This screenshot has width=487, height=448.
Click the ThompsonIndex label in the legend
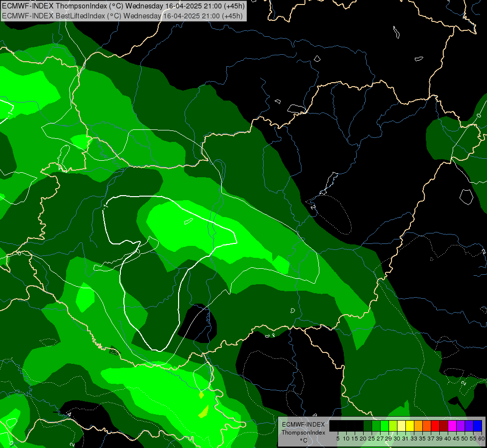click(303, 433)
